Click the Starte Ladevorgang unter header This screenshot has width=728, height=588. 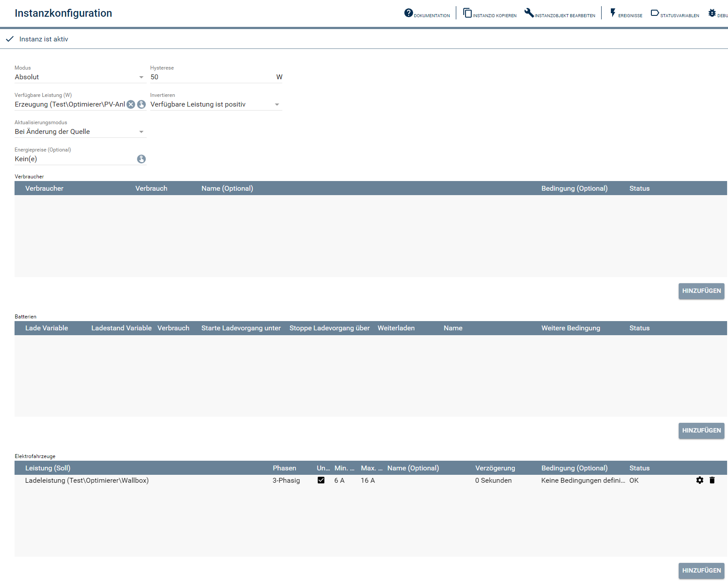(241, 328)
